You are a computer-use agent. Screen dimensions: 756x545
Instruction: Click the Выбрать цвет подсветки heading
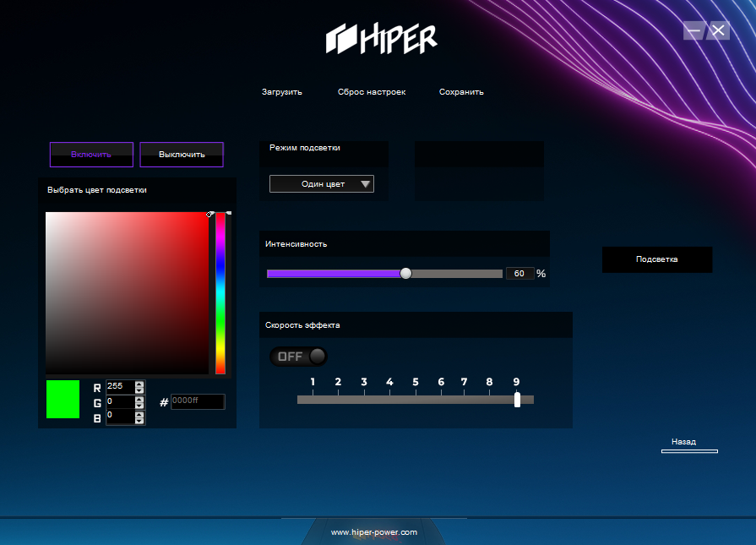point(97,190)
